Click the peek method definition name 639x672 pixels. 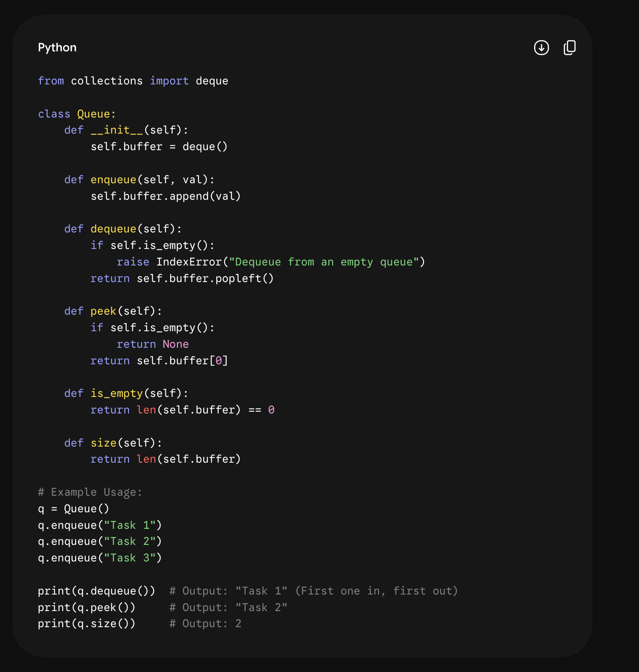[x=104, y=311]
